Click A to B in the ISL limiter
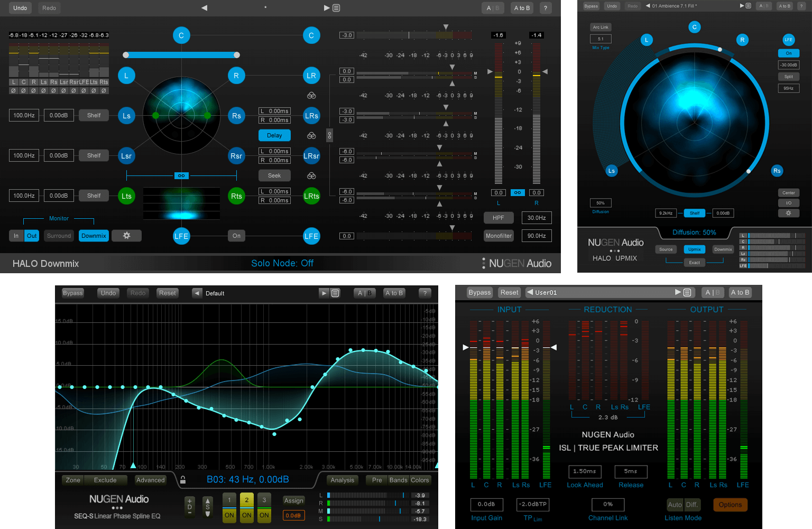This screenshot has height=529, width=812. click(x=740, y=292)
